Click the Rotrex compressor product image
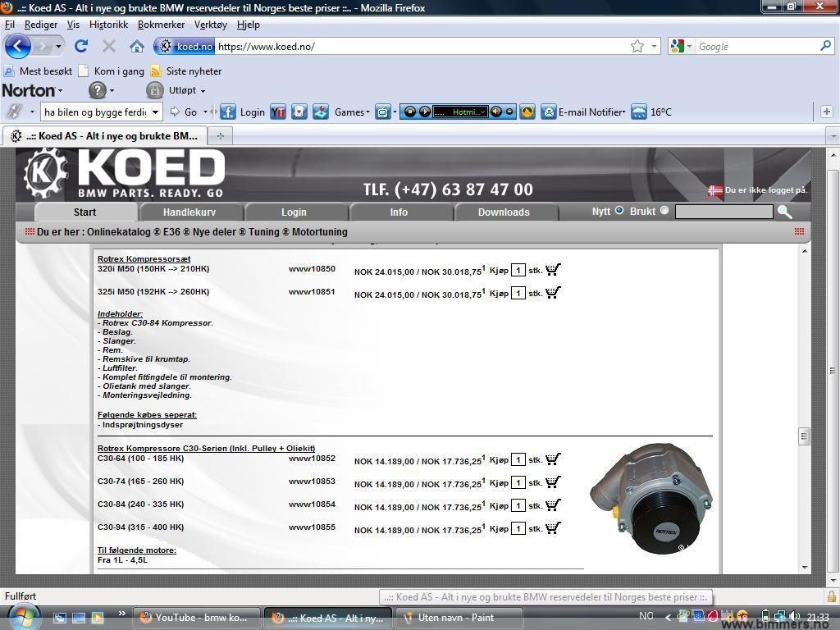 651,498
